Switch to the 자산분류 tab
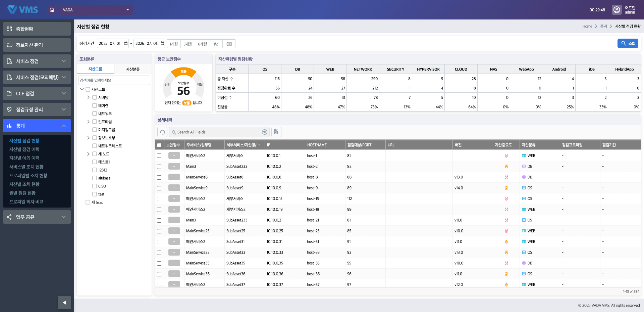The image size is (644, 312). 133,69
